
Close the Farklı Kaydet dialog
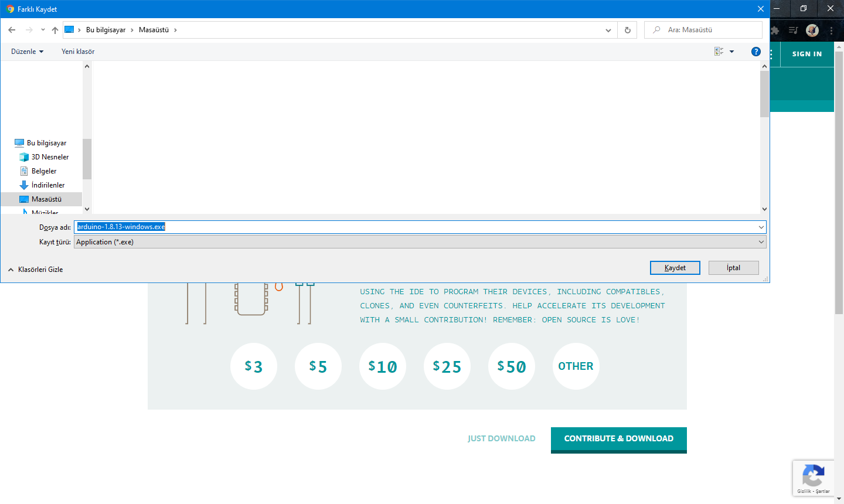[760, 9]
